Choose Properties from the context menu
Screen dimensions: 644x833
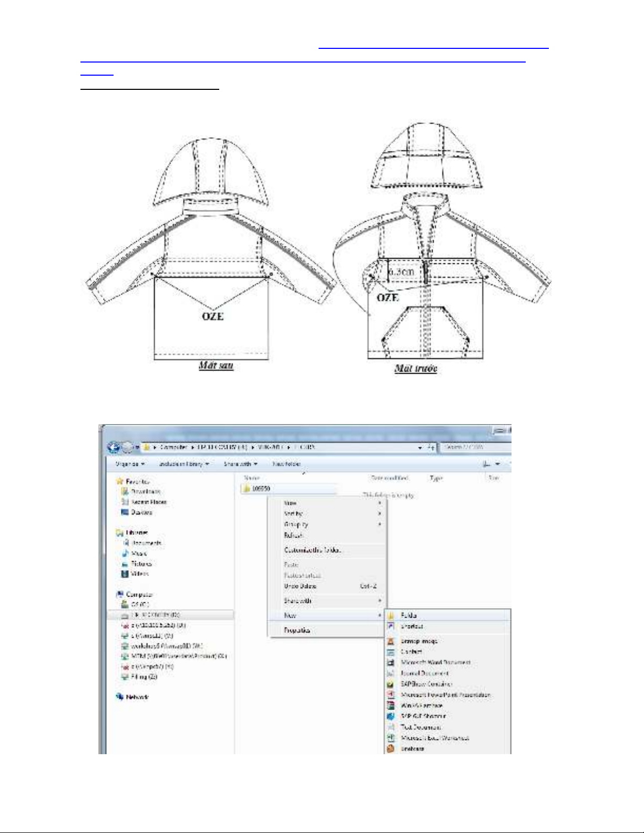pos(297,630)
